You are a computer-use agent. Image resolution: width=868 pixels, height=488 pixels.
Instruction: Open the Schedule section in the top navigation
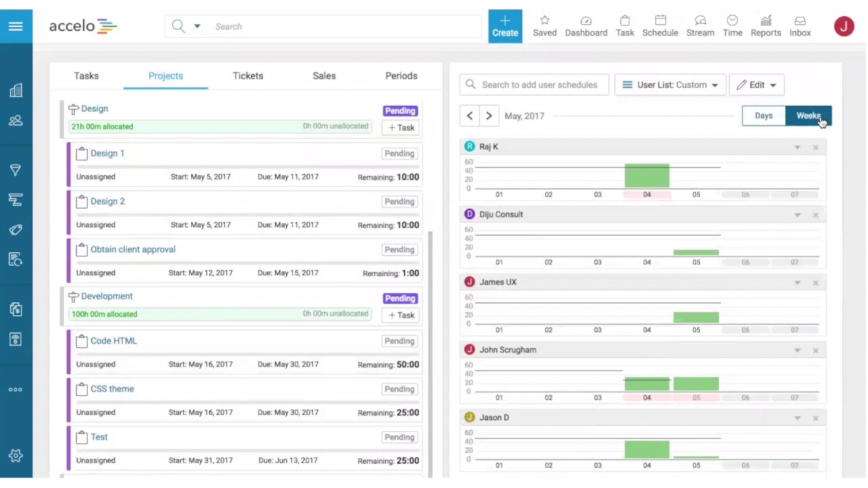(660, 26)
